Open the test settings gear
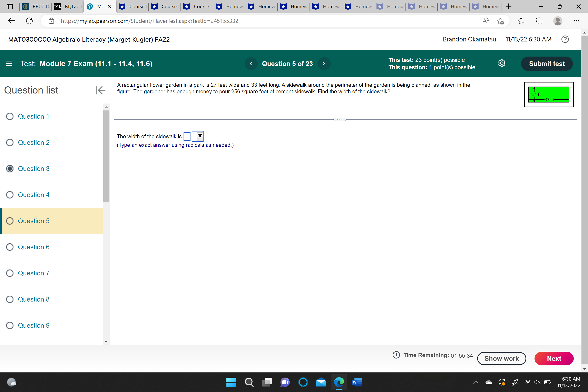Screen dimensions: 588x392 click(x=502, y=63)
